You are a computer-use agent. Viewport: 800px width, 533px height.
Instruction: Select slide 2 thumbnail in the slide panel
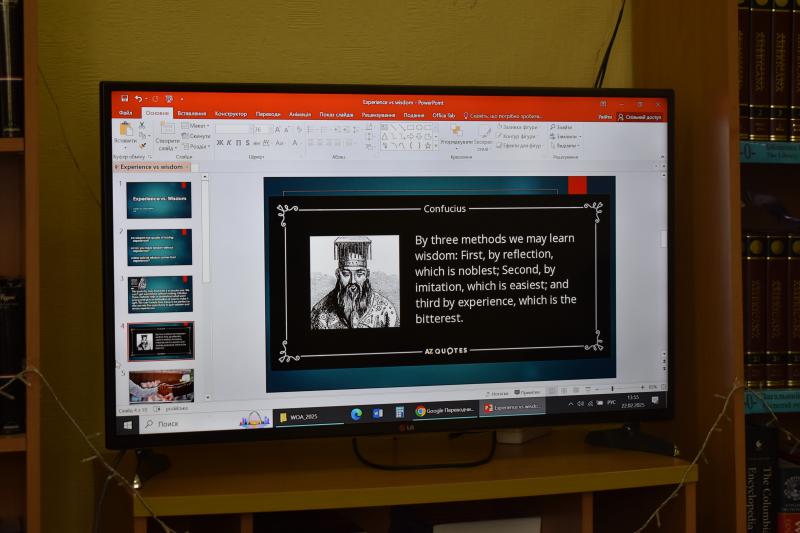159,247
